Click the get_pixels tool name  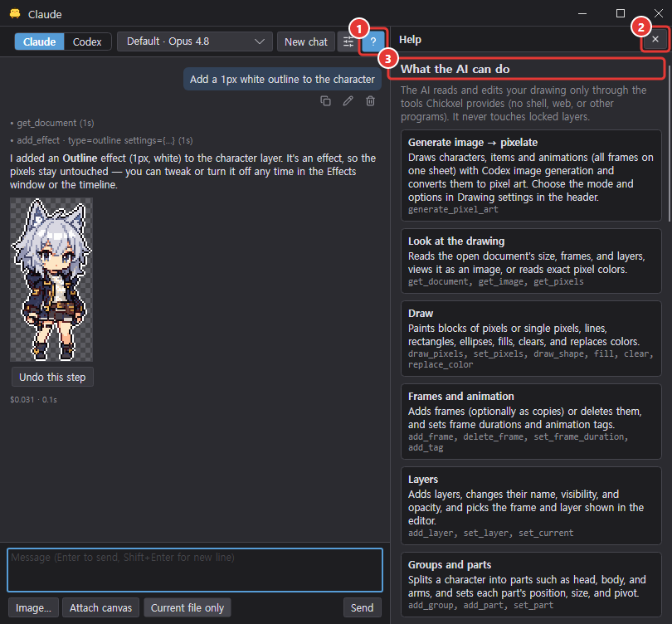558,281
